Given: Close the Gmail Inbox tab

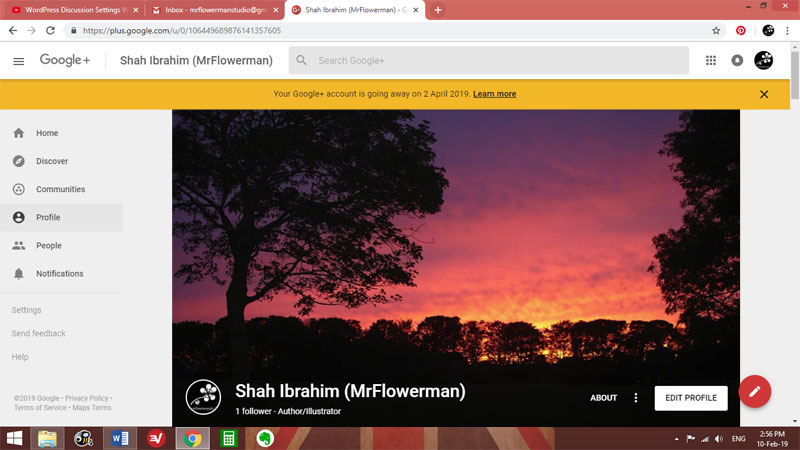Looking at the screenshot, I should point(276,10).
